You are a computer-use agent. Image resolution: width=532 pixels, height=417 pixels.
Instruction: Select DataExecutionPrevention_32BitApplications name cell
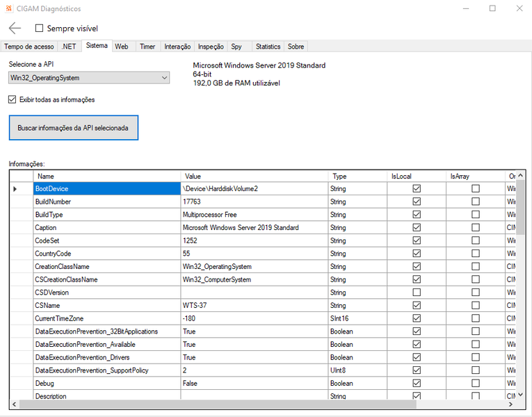click(107, 332)
